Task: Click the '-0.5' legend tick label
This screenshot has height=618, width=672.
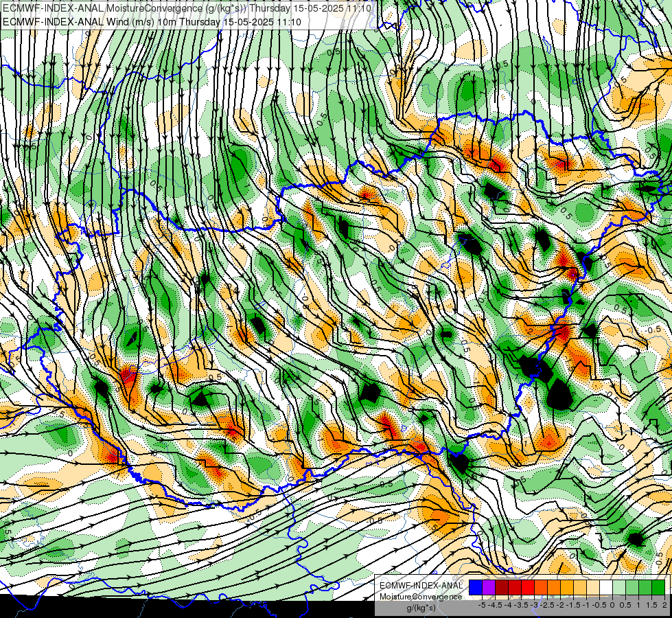Action: (599, 605)
